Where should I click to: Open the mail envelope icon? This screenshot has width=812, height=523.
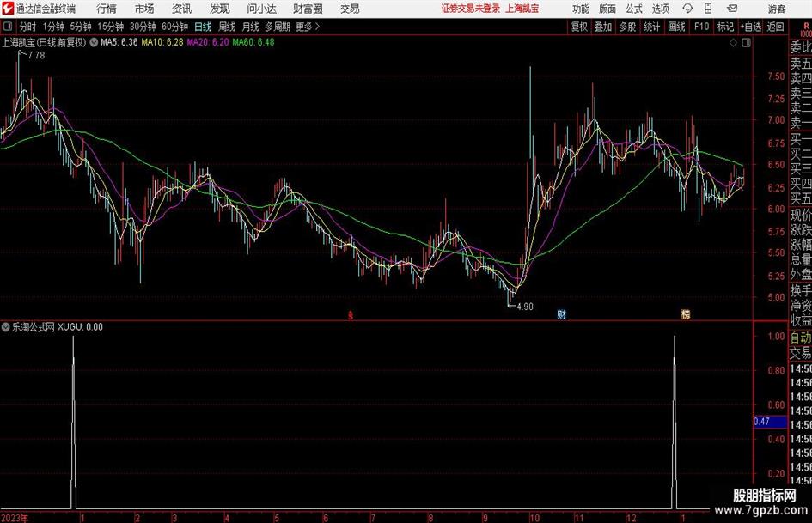732,9
